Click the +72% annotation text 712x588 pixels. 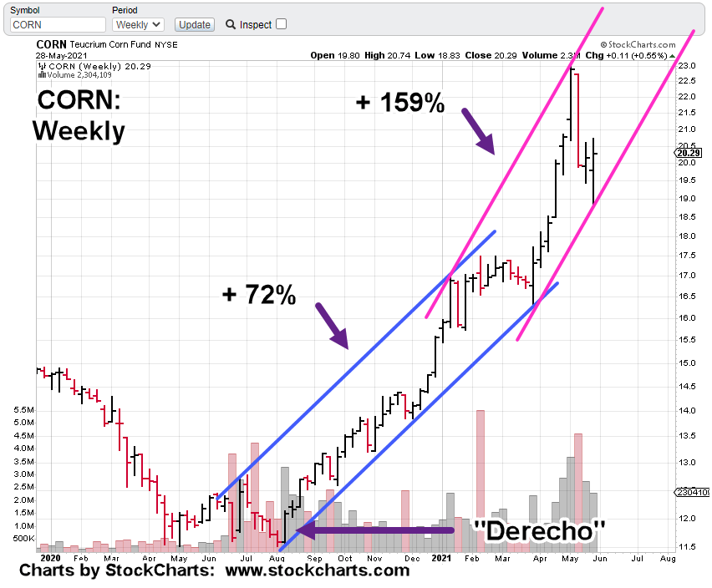[258, 294]
